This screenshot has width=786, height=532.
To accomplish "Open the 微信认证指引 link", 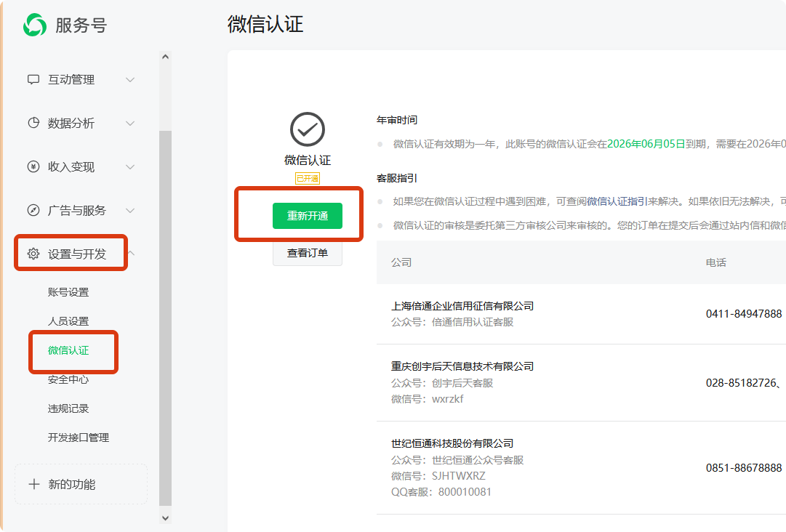I will click(x=617, y=201).
